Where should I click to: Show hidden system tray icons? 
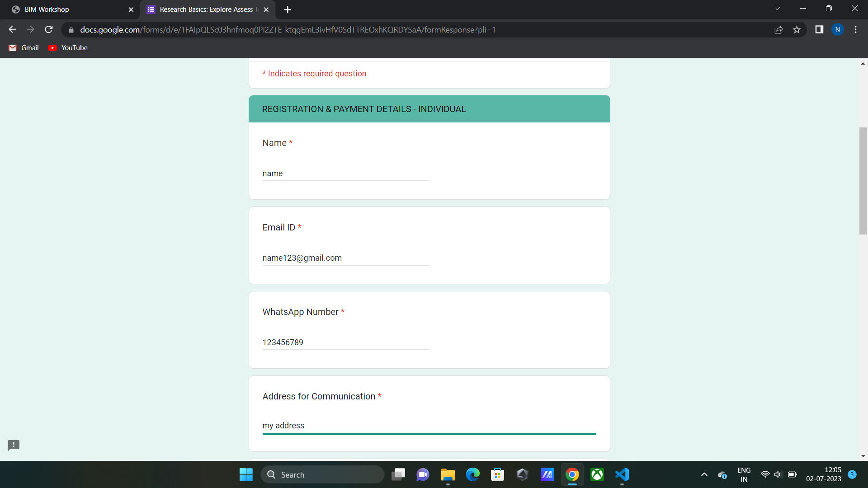coord(704,474)
